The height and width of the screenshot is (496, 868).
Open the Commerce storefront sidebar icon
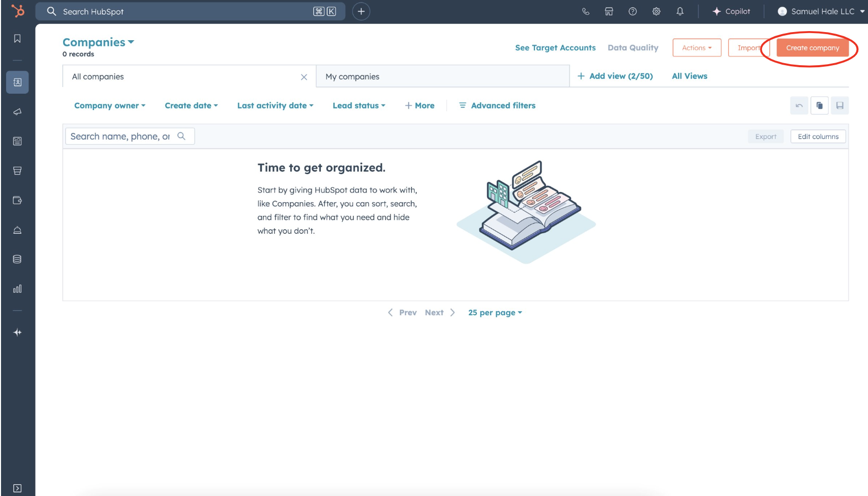(17, 171)
